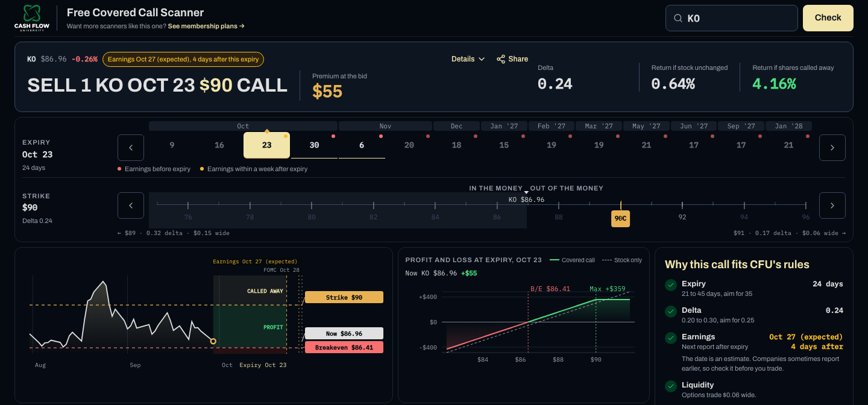Click the 0.64% return if unchanged
The width and height of the screenshot is (868, 405).
(673, 84)
